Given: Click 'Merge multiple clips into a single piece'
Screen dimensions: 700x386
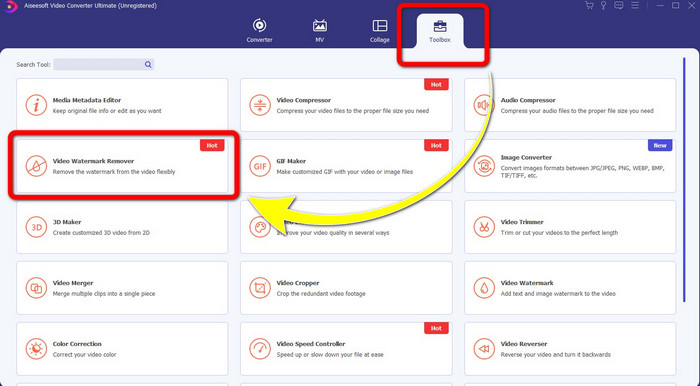Looking at the screenshot, I should click(x=104, y=294).
